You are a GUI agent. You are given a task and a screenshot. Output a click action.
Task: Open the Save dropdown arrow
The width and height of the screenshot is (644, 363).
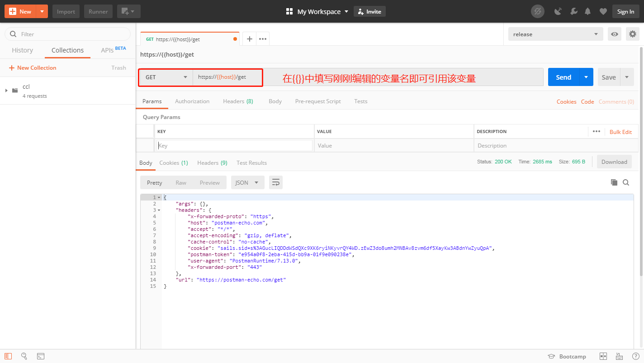click(x=627, y=77)
